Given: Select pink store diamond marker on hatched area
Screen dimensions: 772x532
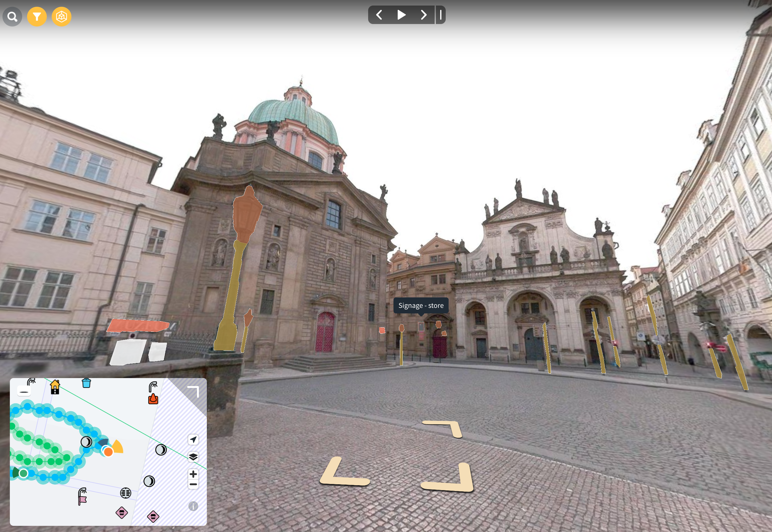Looking at the screenshot, I should tap(153, 516).
